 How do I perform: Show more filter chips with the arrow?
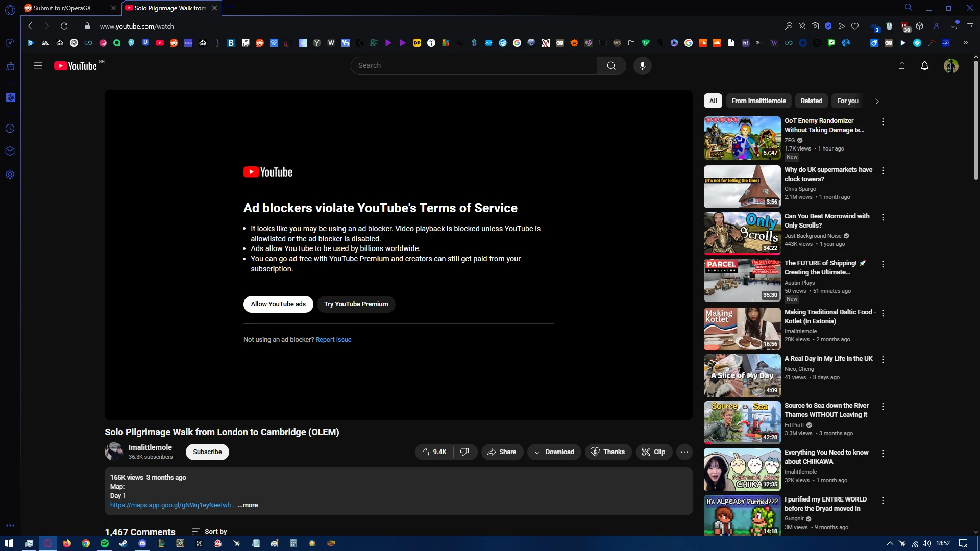(877, 101)
